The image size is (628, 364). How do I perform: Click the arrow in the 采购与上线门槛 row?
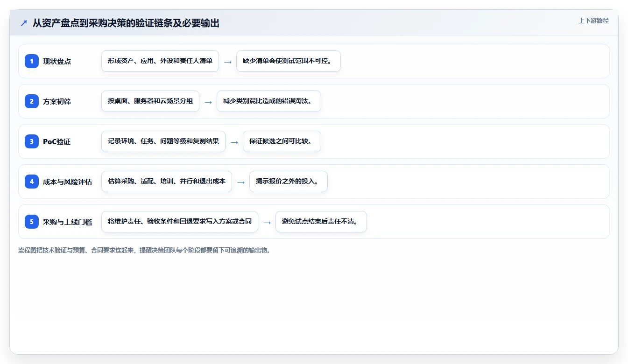click(267, 222)
